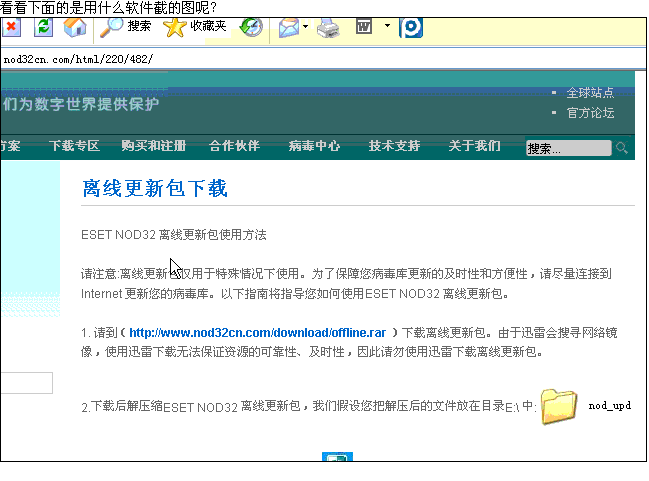The width and height of the screenshot is (649, 481).
Task: Click the History clock icon
Action: click(251, 27)
